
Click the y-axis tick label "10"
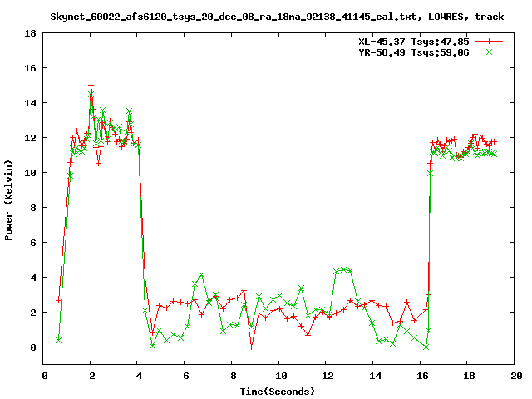point(30,173)
